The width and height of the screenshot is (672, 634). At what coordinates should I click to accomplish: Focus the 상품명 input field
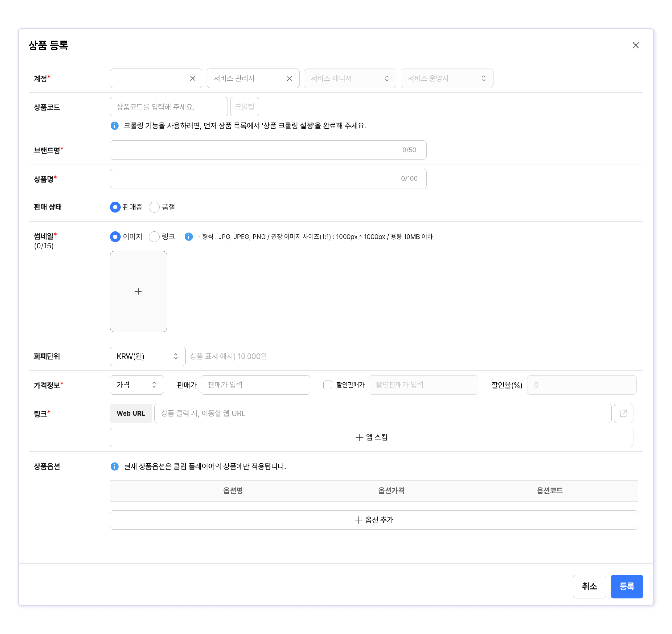[x=268, y=178]
